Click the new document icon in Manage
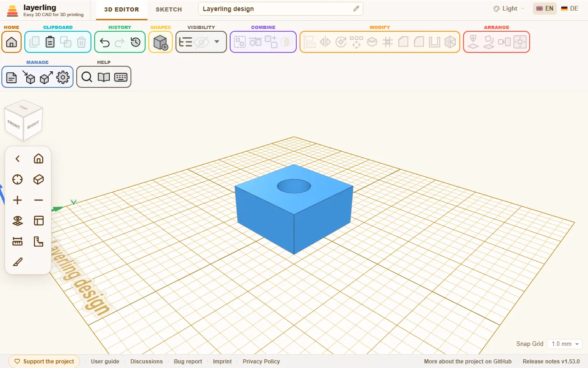The height and width of the screenshot is (368, 588). 11,77
